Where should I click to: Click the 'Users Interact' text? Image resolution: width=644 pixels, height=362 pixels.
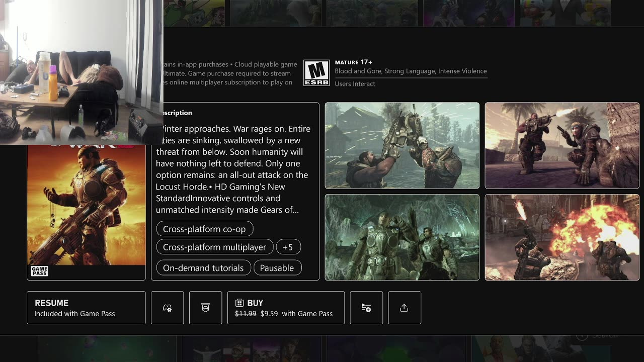pos(355,83)
